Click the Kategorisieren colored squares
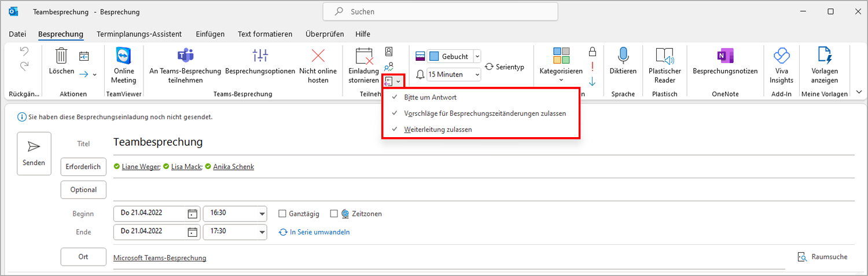 (x=561, y=56)
